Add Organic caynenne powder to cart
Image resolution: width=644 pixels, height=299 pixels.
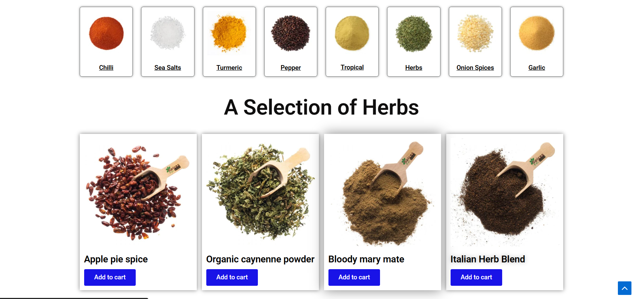coord(232,277)
